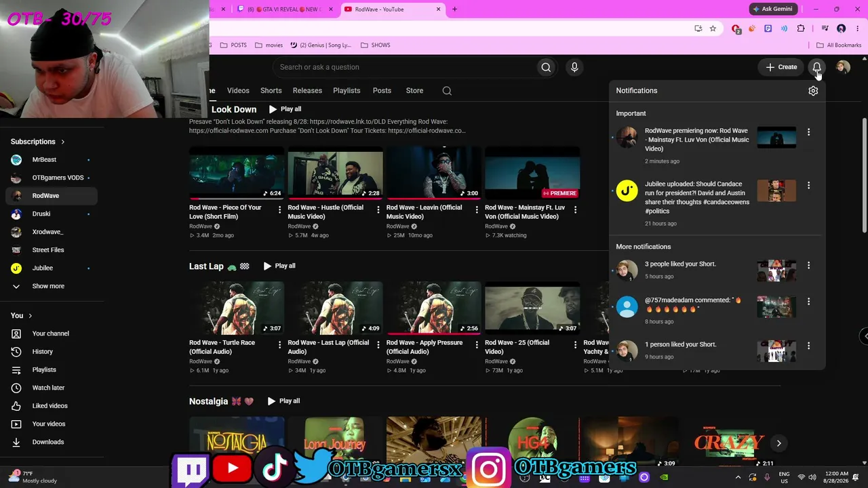This screenshot has height=488, width=868.
Task: Open the YouTube account avatar menu
Action: pyautogui.click(x=843, y=67)
